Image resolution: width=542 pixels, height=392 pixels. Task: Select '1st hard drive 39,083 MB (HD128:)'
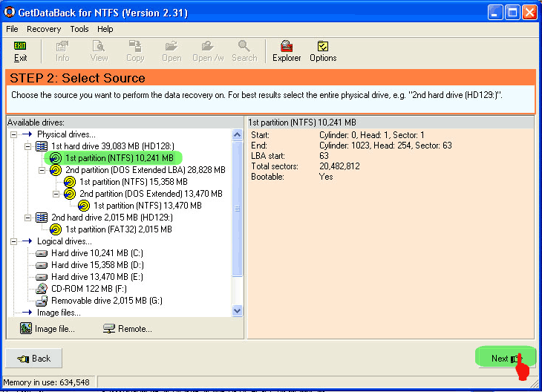[113, 146]
